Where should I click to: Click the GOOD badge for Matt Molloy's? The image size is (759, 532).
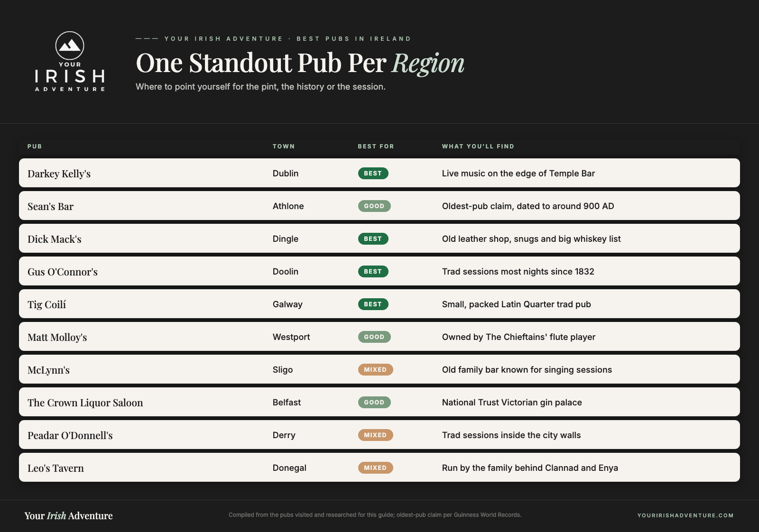[374, 337]
